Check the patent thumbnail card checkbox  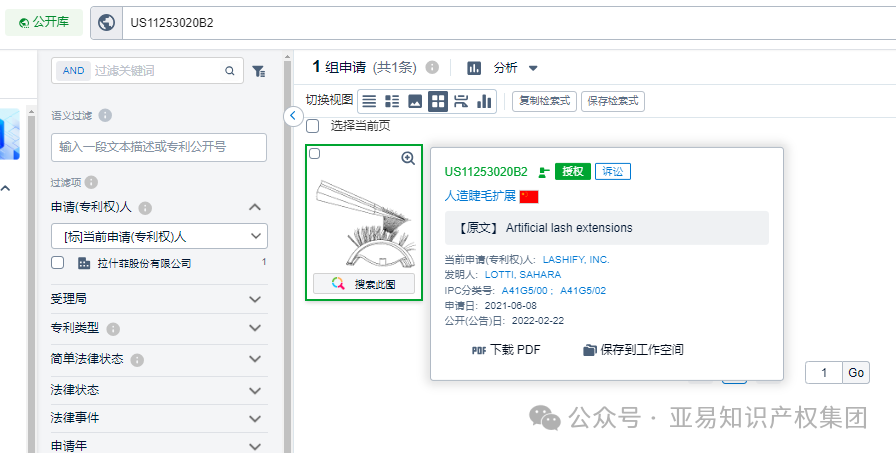coord(314,154)
